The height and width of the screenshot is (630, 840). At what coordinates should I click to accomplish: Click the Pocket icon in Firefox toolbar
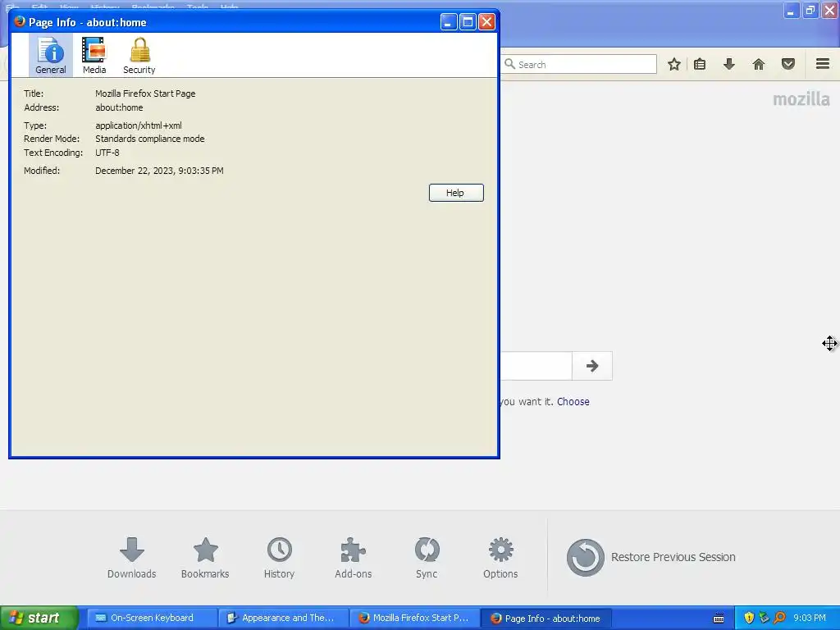click(788, 64)
